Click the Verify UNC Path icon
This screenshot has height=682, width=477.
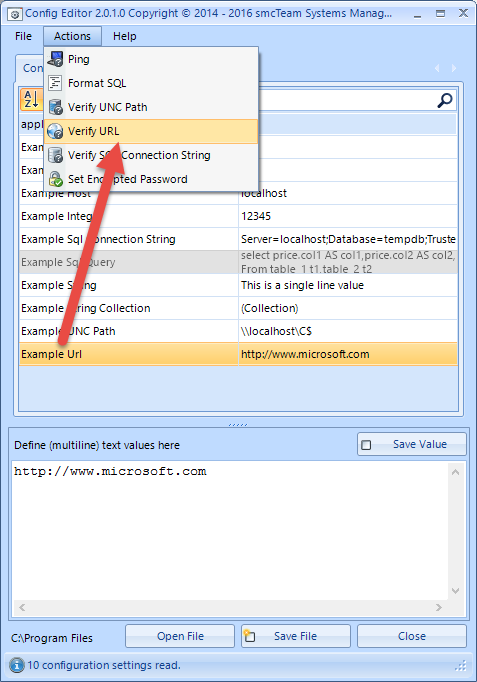click(x=55, y=107)
